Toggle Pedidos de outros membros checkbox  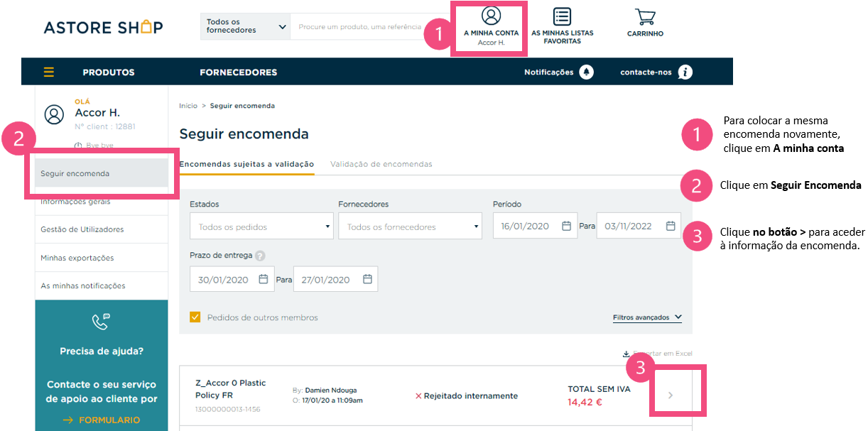tap(195, 317)
